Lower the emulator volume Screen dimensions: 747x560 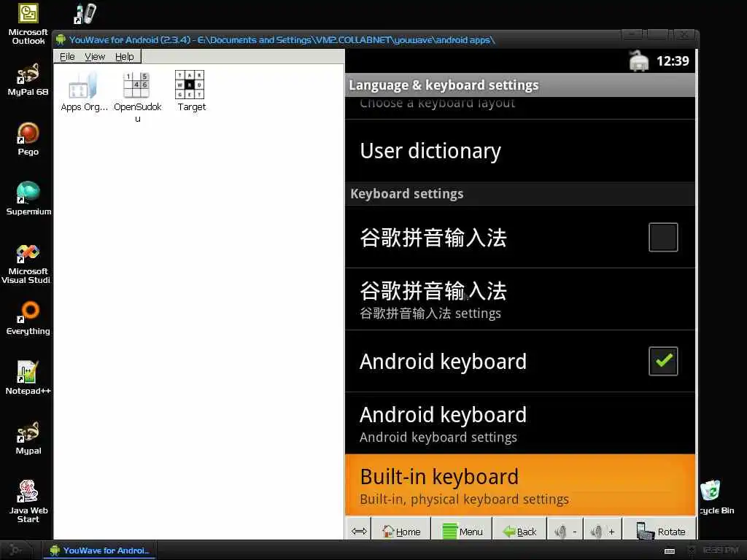coord(565,531)
